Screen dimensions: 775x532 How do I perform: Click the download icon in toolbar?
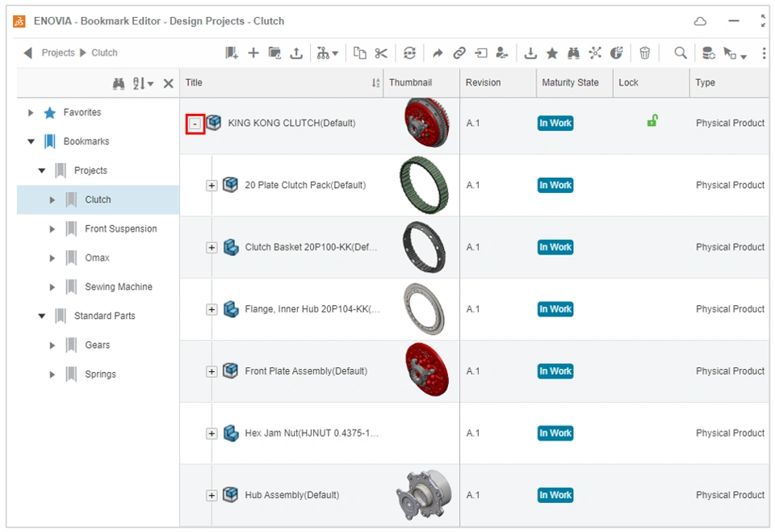click(x=530, y=53)
